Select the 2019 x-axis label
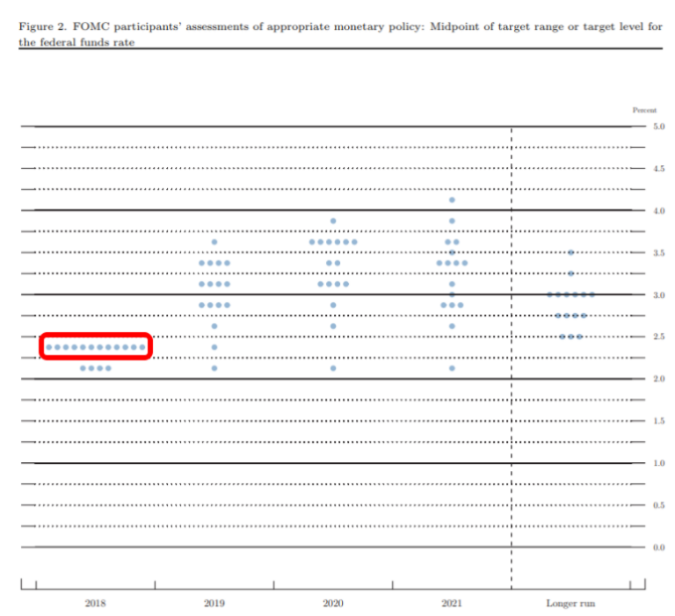This screenshot has width=675, height=616. pyautogui.click(x=214, y=604)
